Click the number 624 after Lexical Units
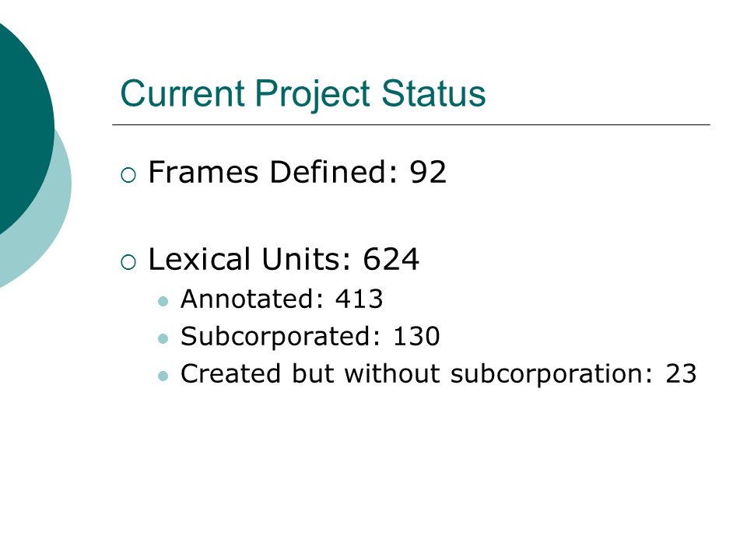This screenshot has height=560, width=747. 391,260
